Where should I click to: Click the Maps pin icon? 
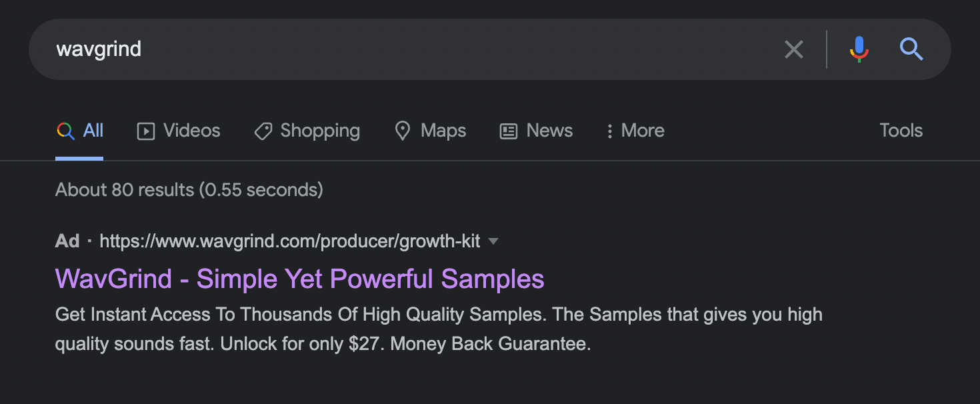403,131
